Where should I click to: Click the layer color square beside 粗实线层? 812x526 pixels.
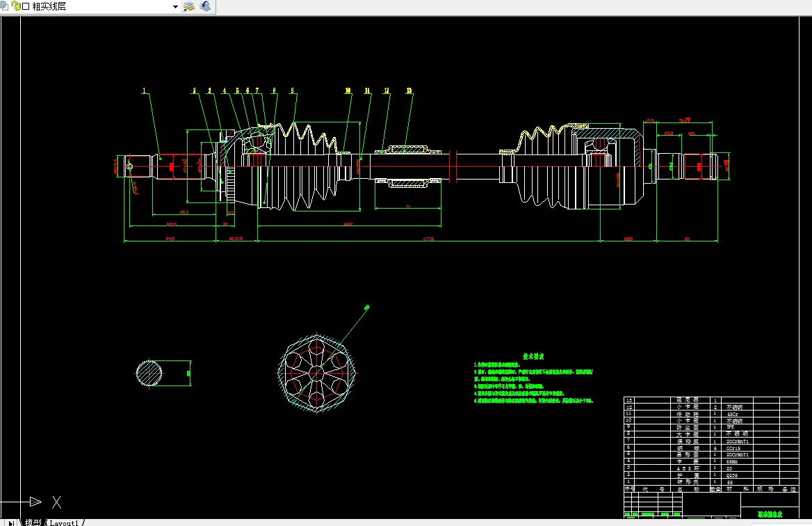pos(26,6)
